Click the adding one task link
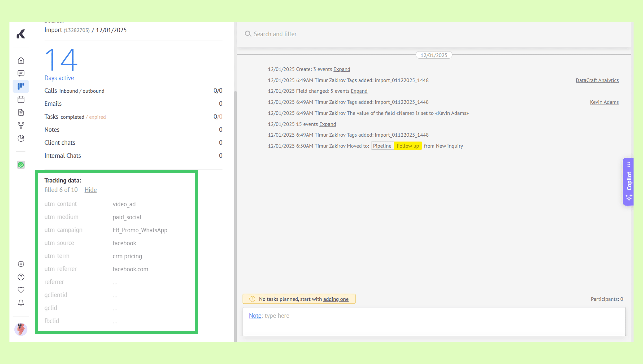 (x=335, y=299)
